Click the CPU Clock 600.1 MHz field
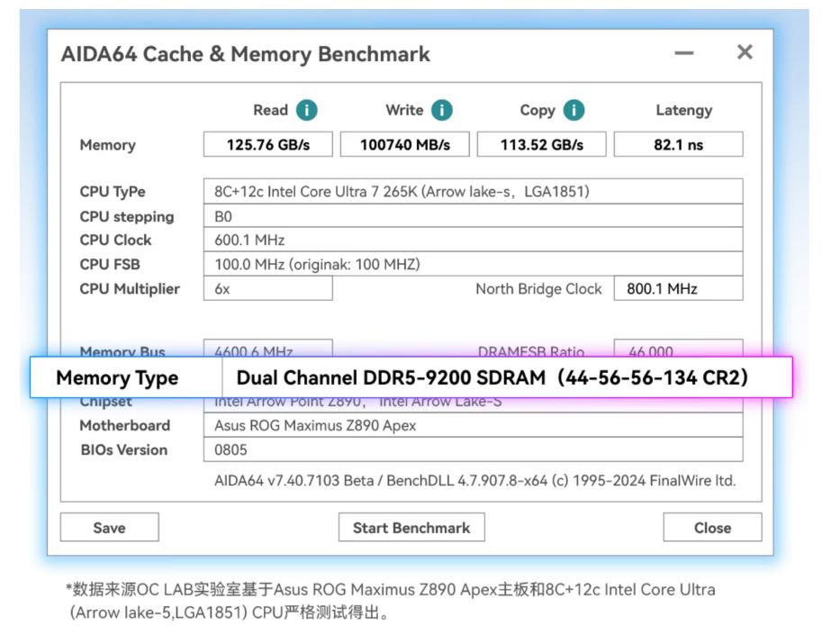The image size is (840, 626). coord(474,240)
